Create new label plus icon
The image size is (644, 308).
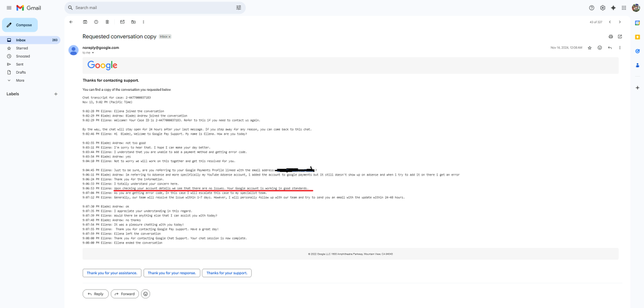(56, 94)
